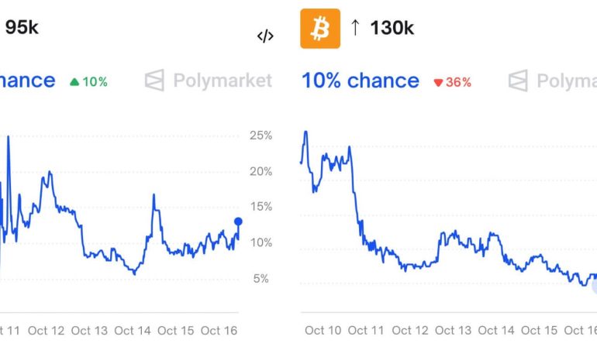Click the orange Bitcoin logo
The width and height of the screenshot is (597, 364).
click(319, 29)
